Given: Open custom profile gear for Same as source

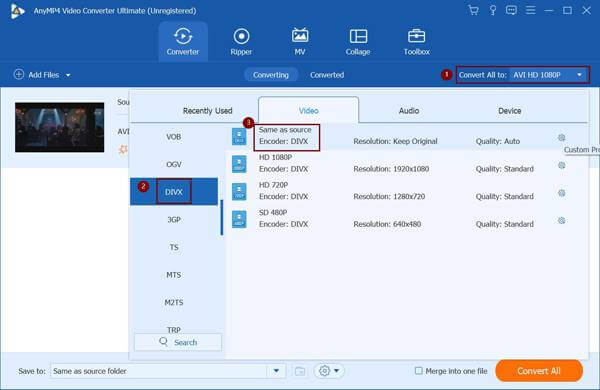Looking at the screenshot, I should [x=561, y=138].
